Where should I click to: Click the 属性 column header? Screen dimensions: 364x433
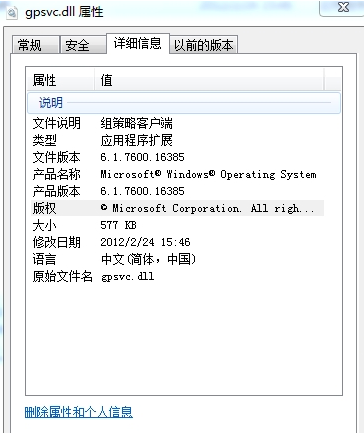[x=60, y=80]
